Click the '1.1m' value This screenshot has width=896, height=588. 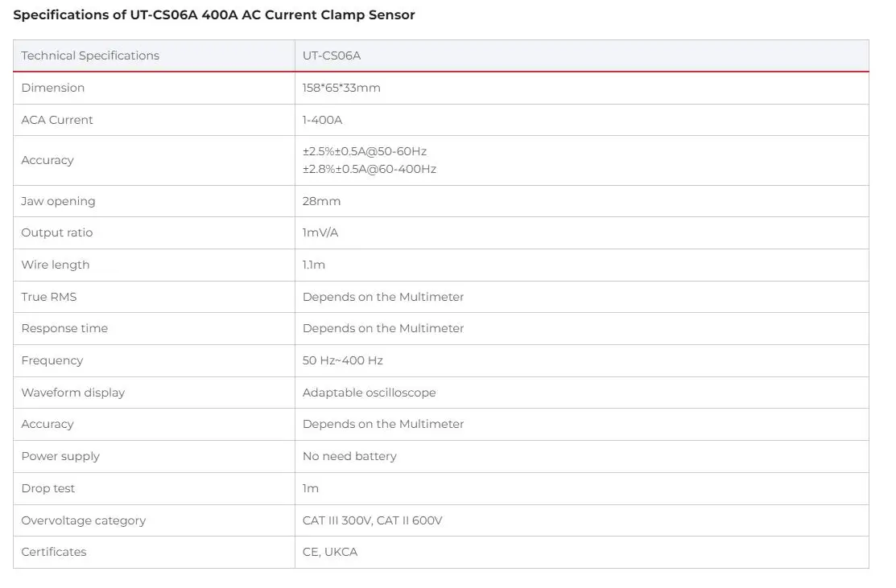[x=314, y=265]
